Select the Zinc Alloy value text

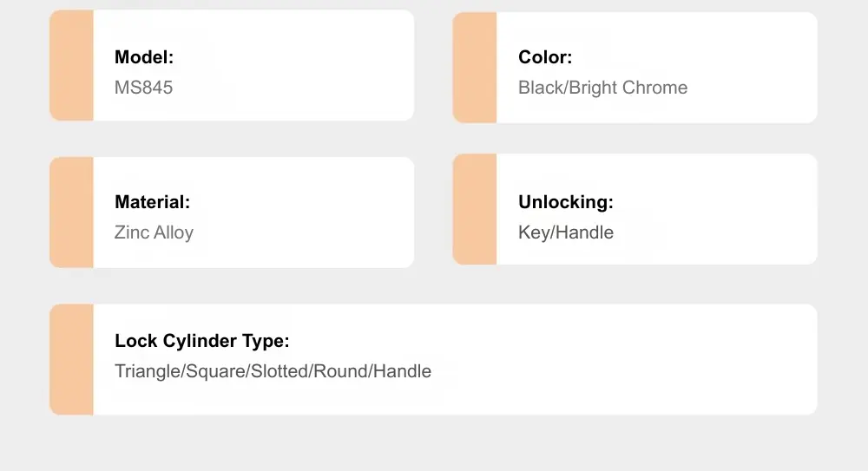[154, 232]
